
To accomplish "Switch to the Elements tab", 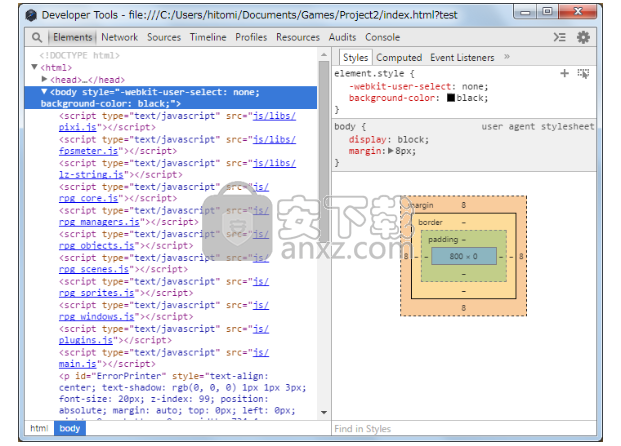I will pos(72,37).
